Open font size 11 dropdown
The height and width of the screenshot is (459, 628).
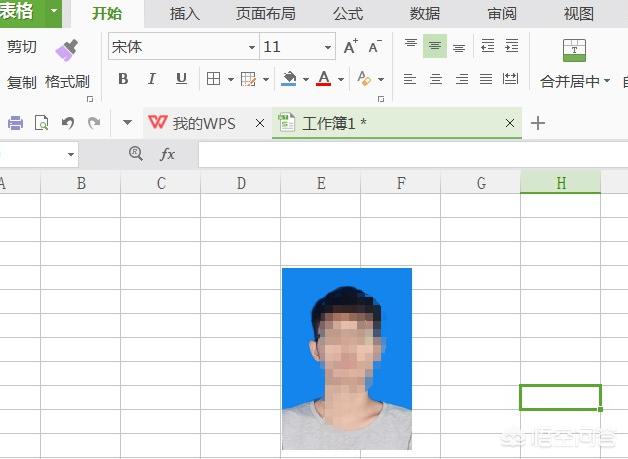coord(328,47)
